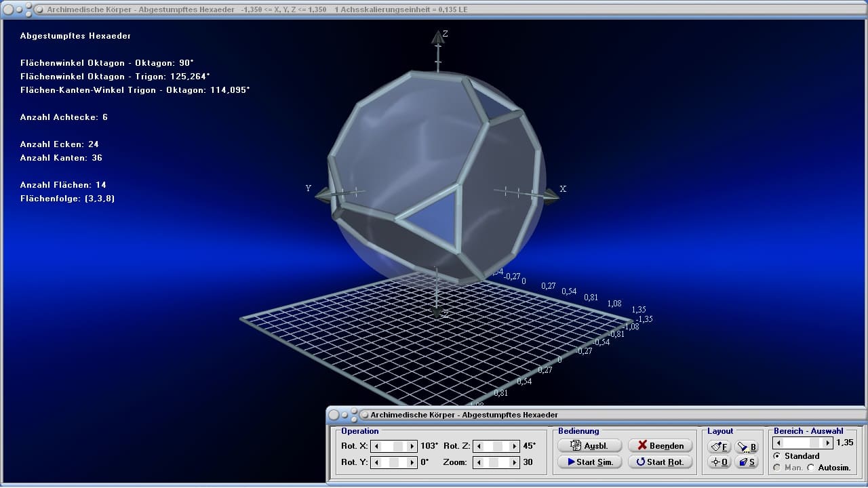Click the 'Anzahl Ecken: 24' line
This screenshot has width=868, height=488.
coord(61,144)
